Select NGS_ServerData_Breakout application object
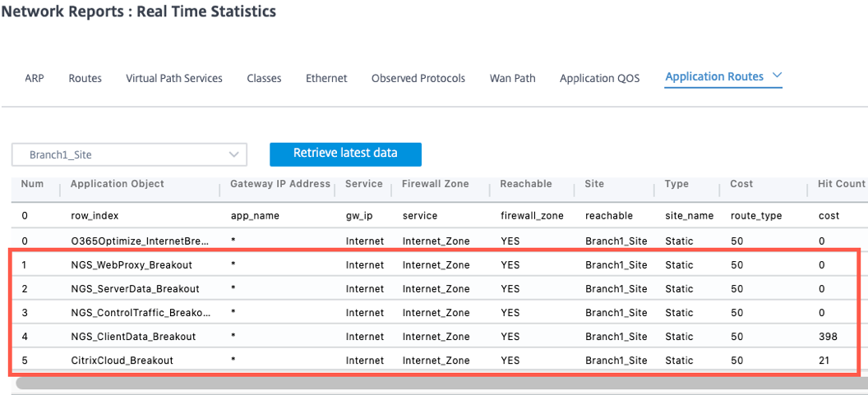Screen dimensions: 868x395 click(x=135, y=289)
